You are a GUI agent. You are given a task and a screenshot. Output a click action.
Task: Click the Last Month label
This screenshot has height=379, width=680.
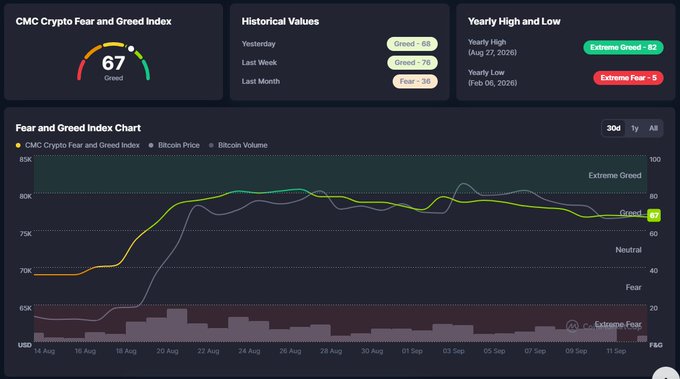[x=261, y=81]
